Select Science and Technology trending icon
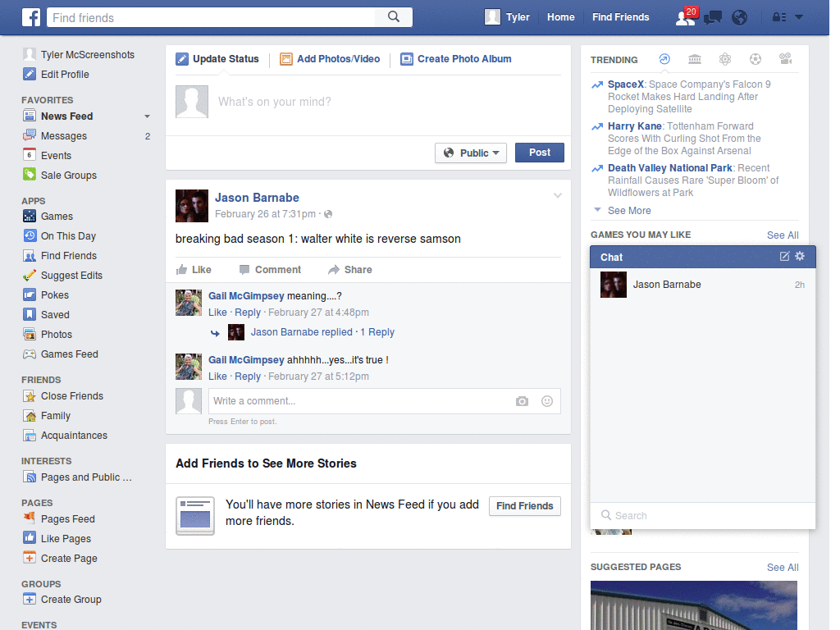 point(725,59)
